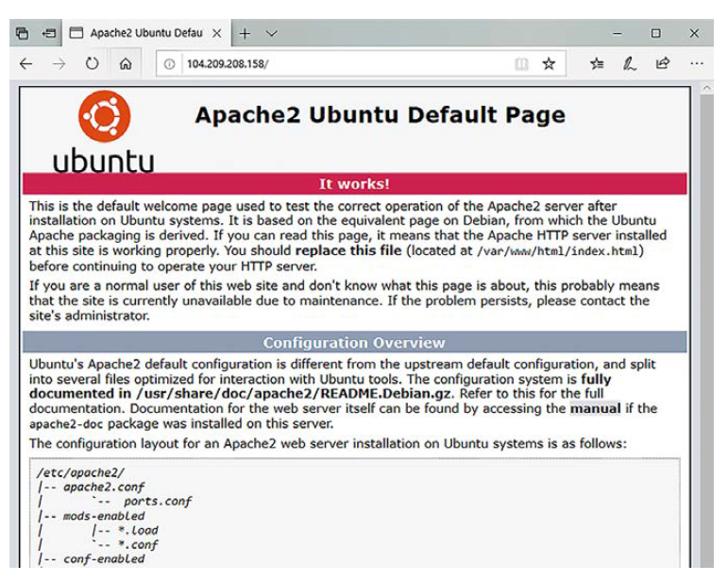
Task: Share this page using the share icon
Action: click(x=663, y=63)
